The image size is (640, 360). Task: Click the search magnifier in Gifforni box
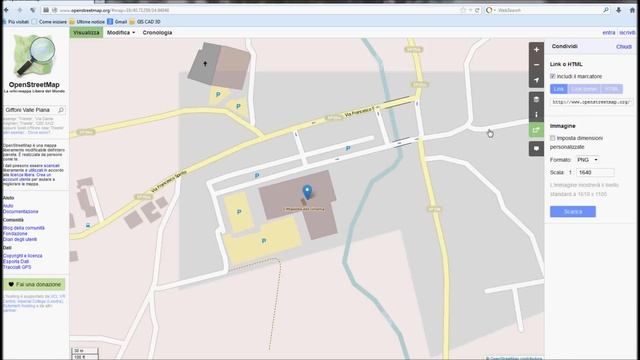60,110
